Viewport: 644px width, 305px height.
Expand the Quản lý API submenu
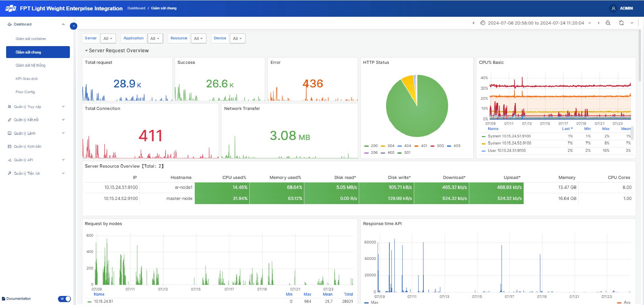(x=63, y=160)
